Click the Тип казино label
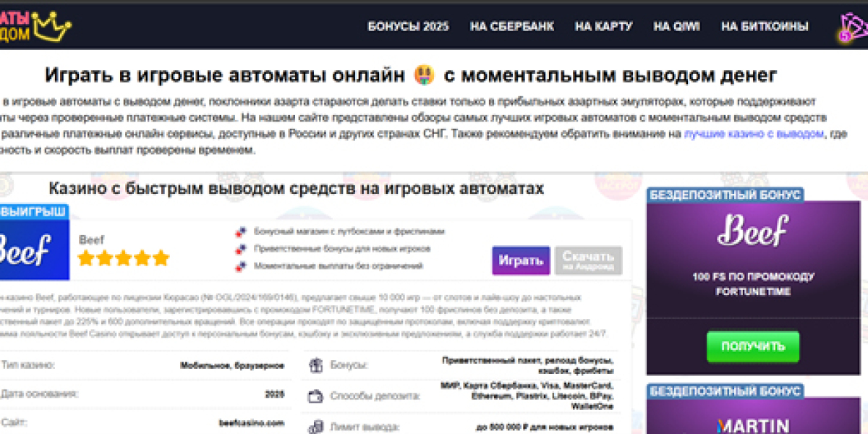The height and width of the screenshot is (434, 868). coord(29,365)
